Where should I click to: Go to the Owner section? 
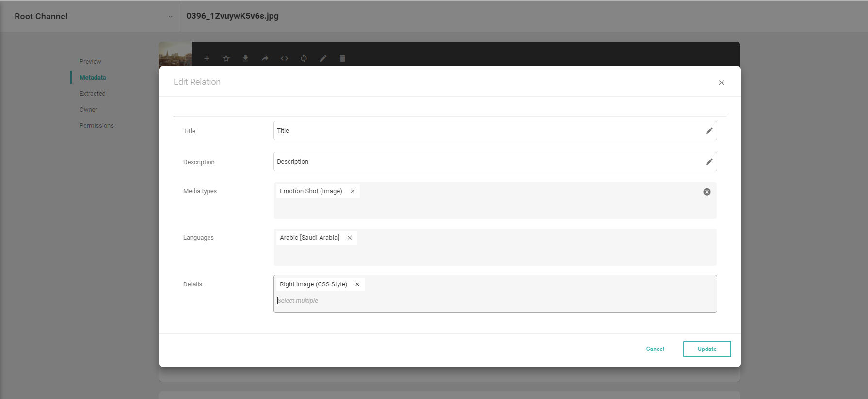click(88, 110)
